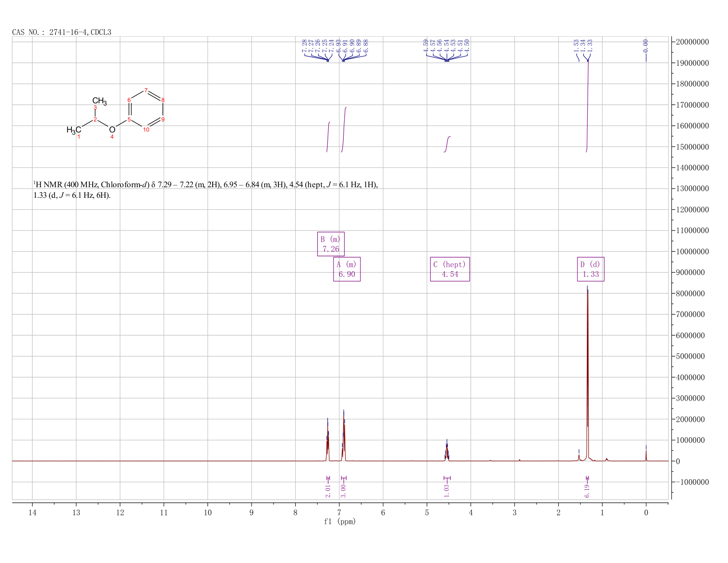
Task: Click the 3.00 integral value label
Action: click(x=344, y=490)
